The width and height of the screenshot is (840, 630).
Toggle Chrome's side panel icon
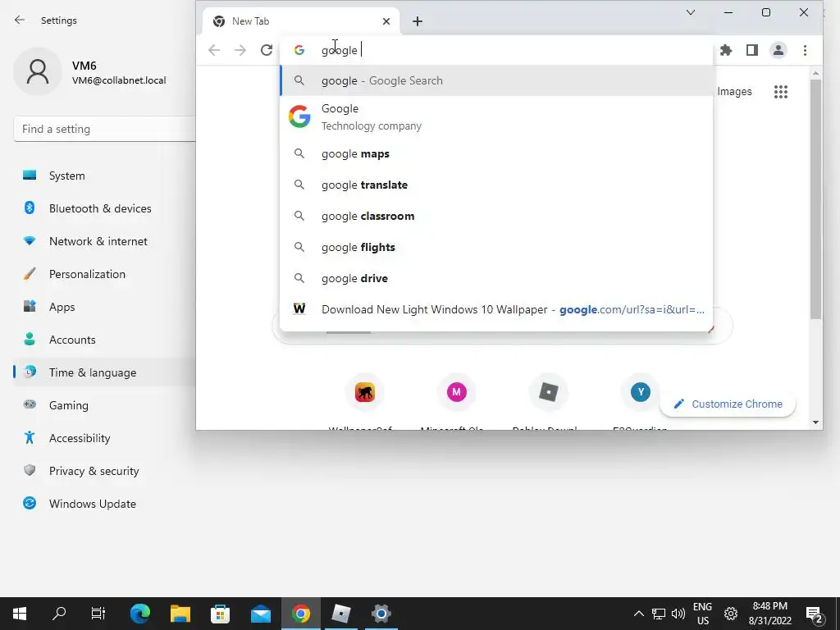[x=752, y=50]
